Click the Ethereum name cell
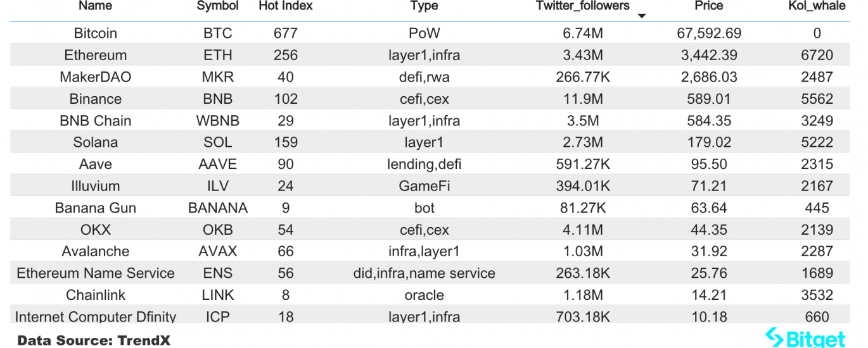The width and height of the screenshot is (868, 348). click(x=96, y=55)
